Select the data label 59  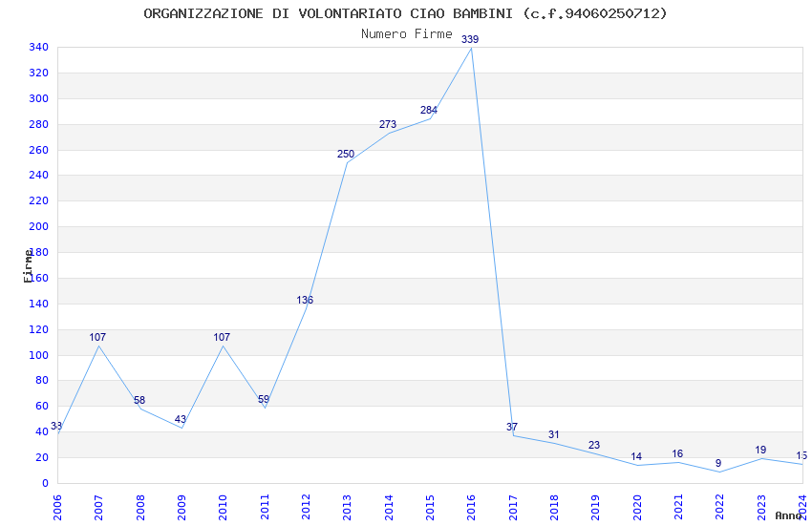[x=264, y=399]
